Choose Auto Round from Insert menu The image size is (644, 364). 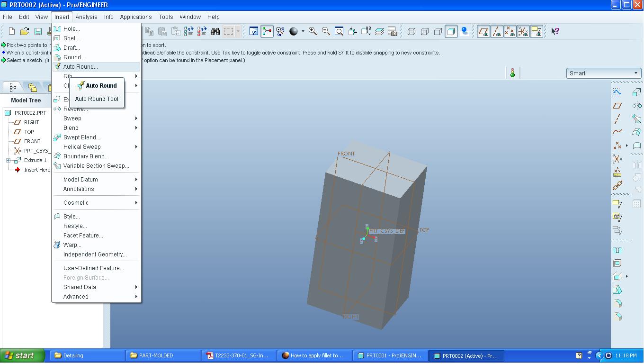(x=96, y=67)
